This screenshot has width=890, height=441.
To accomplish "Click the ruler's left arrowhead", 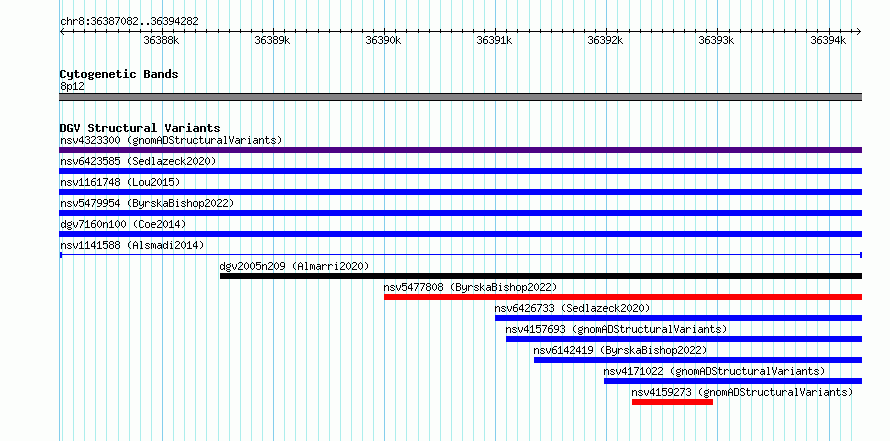I will (x=62, y=32).
